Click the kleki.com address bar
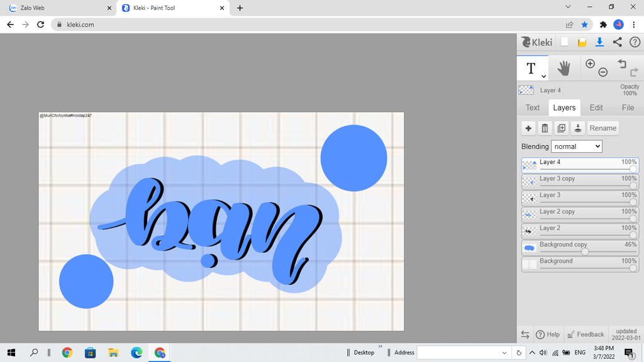 pyautogui.click(x=308, y=25)
